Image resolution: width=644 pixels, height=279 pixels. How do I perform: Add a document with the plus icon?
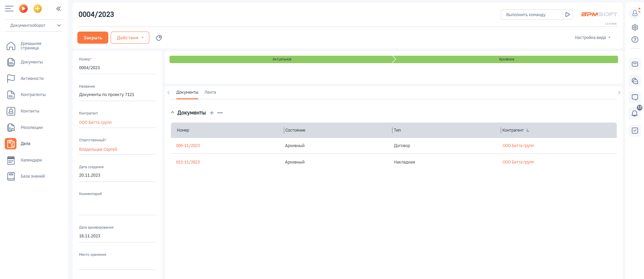212,113
